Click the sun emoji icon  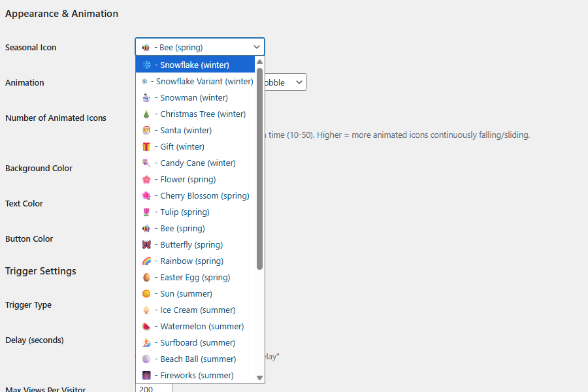click(146, 294)
